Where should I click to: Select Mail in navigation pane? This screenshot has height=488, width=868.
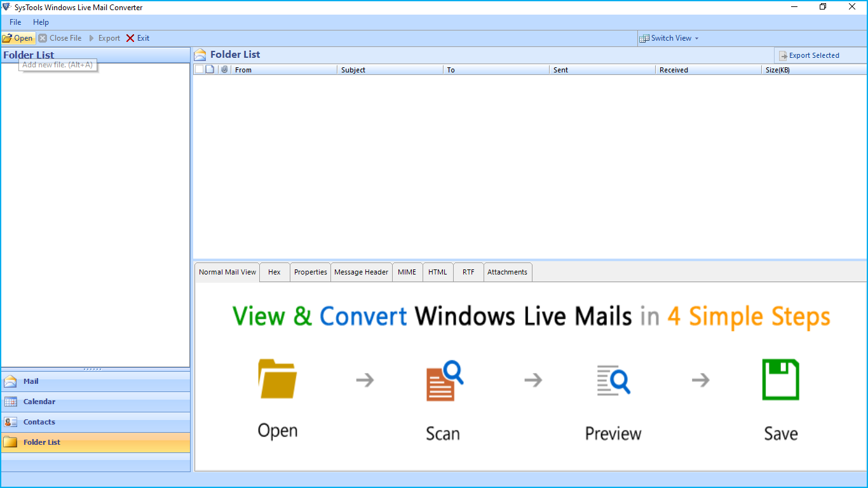pyautogui.click(x=95, y=381)
